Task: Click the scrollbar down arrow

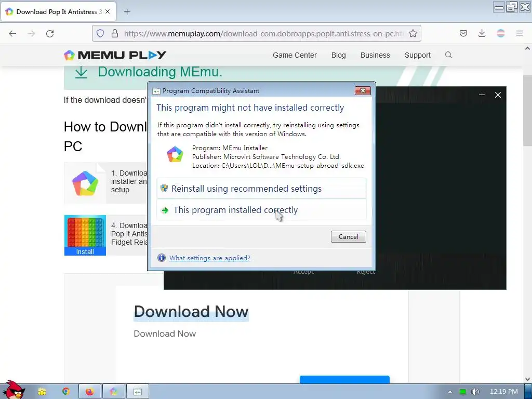Action: click(x=527, y=379)
